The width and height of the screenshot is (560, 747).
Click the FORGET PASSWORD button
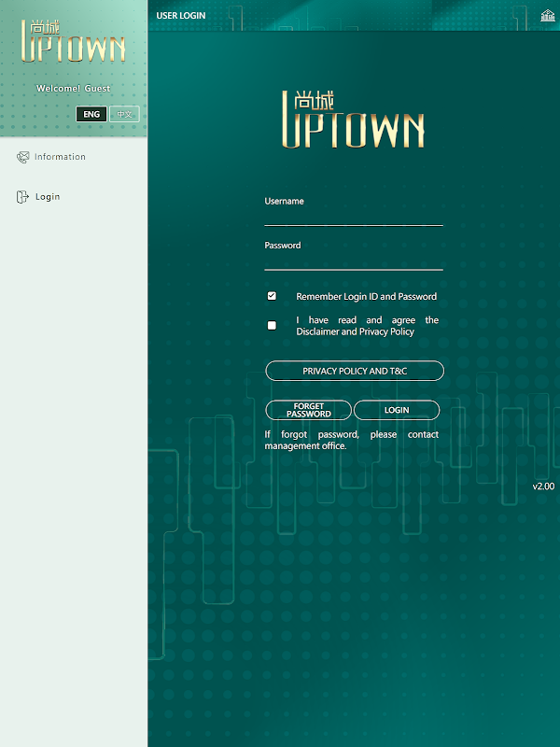click(x=309, y=410)
